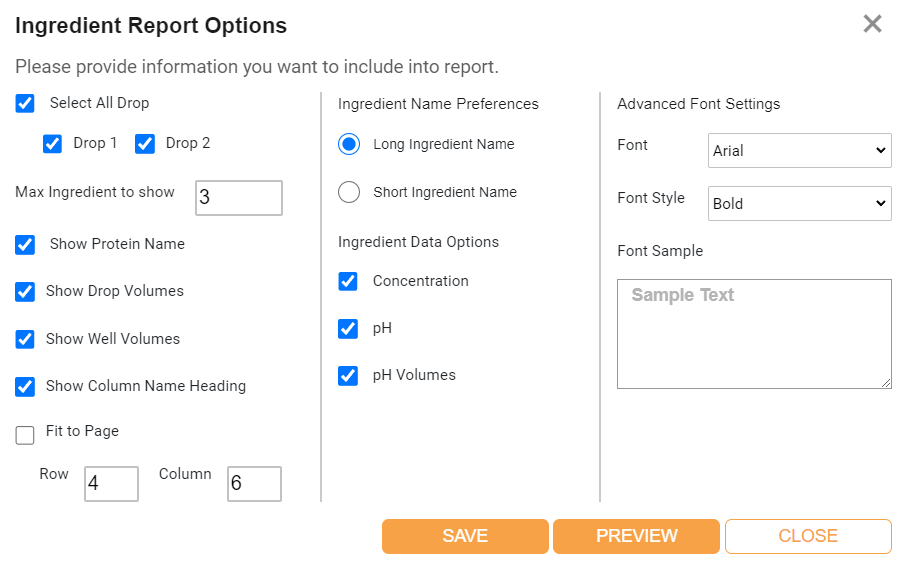Click the Row number input field

pyautogui.click(x=111, y=484)
